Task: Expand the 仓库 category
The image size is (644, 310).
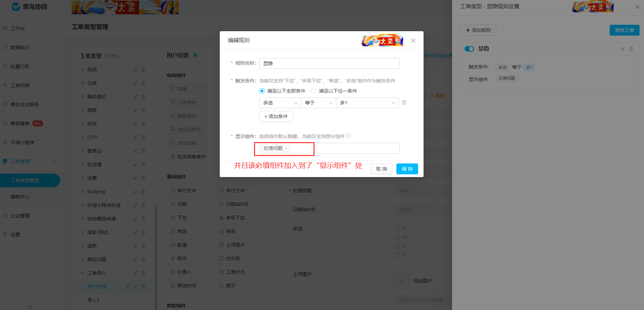Action: [83, 83]
